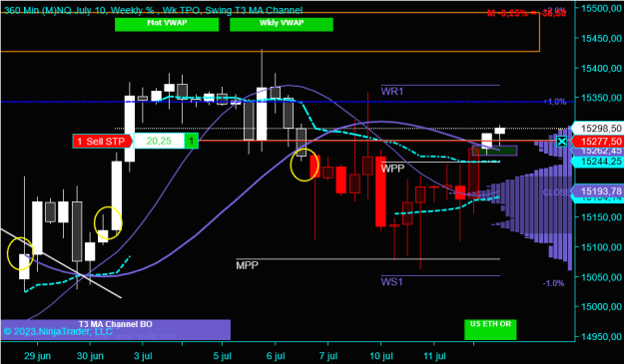Click the large red candle on 10 jul
The height and width of the screenshot is (364, 624).
click(x=380, y=191)
